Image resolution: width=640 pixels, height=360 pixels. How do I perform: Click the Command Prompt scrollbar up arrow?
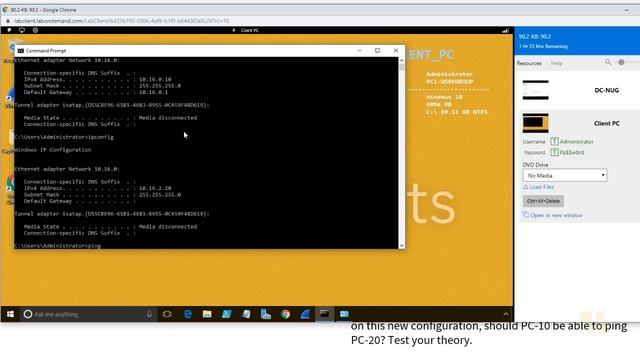(402, 60)
